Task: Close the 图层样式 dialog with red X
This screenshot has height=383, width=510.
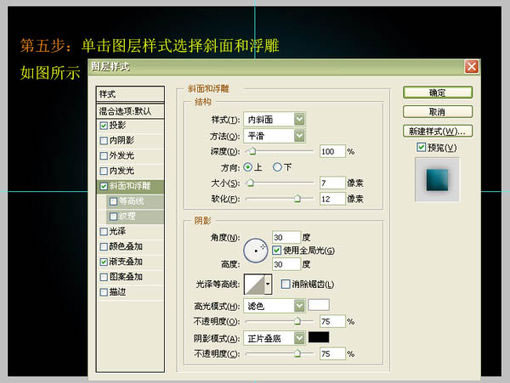Action: 471,67
